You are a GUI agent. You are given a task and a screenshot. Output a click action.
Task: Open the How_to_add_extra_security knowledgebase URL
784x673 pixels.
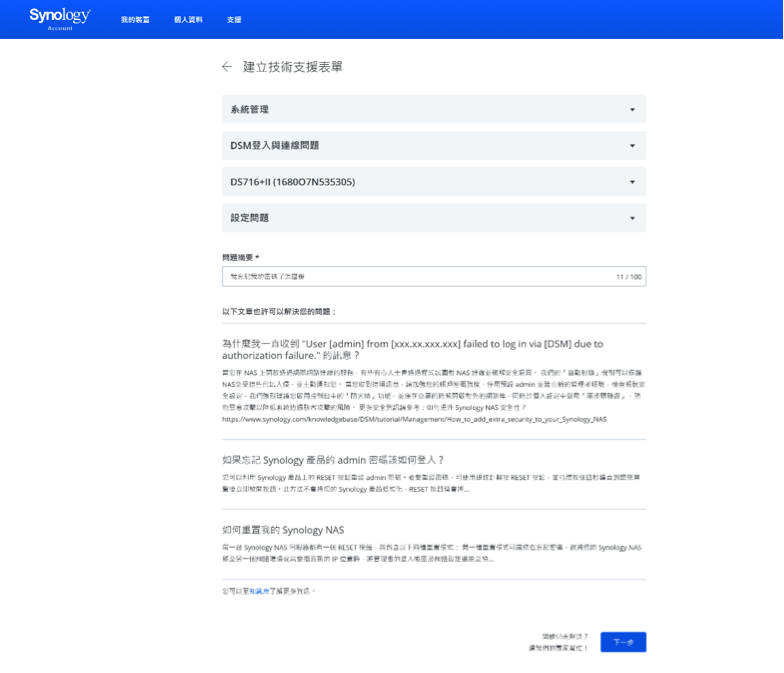[414, 419]
